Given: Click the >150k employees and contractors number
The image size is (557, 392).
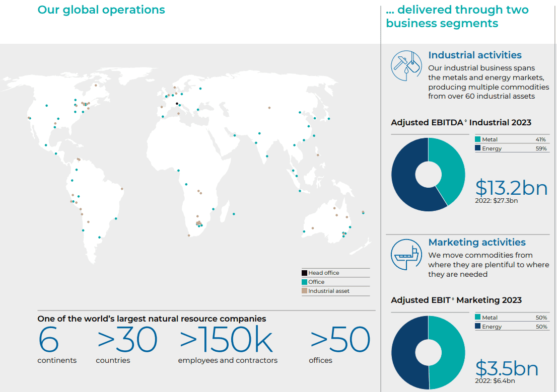Looking at the screenshot, I should [x=226, y=341].
